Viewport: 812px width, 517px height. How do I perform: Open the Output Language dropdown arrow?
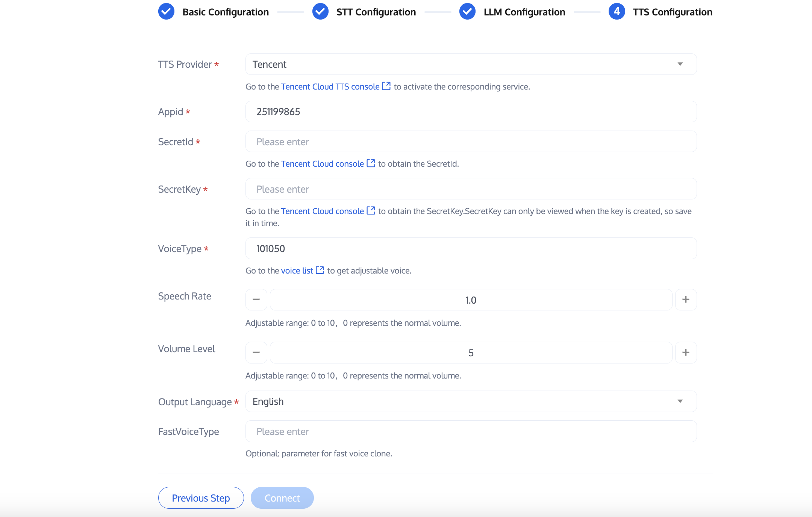[x=680, y=401]
